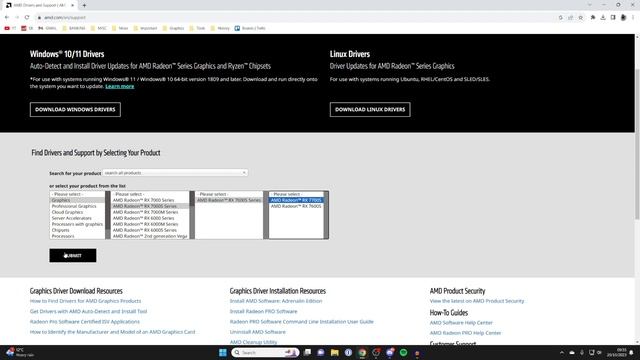Open the Chrome three-dot menu
The height and width of the screenshot is (360, 640).
(633, 18)
